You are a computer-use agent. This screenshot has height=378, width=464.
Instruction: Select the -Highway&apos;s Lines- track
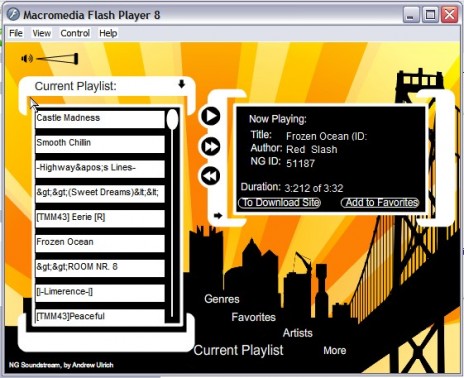tap(100, 169)
